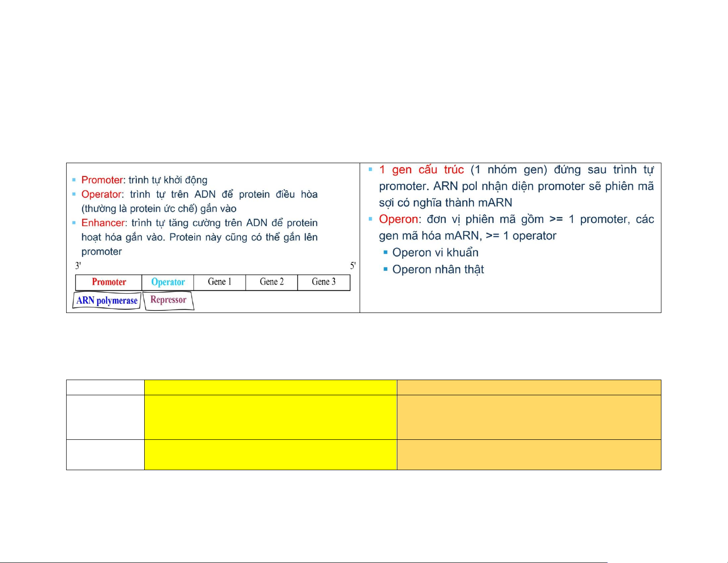Screen dimensions: 728x563
Task: Click the red text '1 gen cấu trúc'
Action: click(x=421, y=170)
